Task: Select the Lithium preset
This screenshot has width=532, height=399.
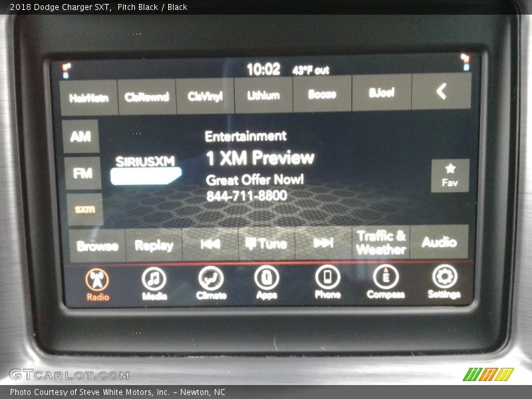Action: coord(263,95)
